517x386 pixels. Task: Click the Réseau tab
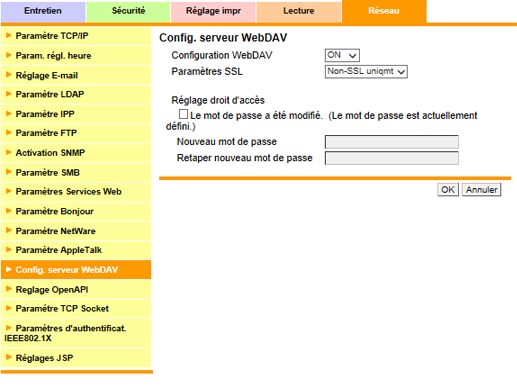click(384, 11)
